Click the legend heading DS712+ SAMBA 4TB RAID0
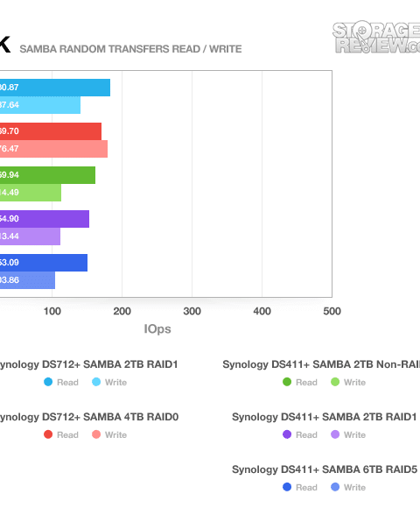This screenshot has width=420, height=508. (89, 417)
